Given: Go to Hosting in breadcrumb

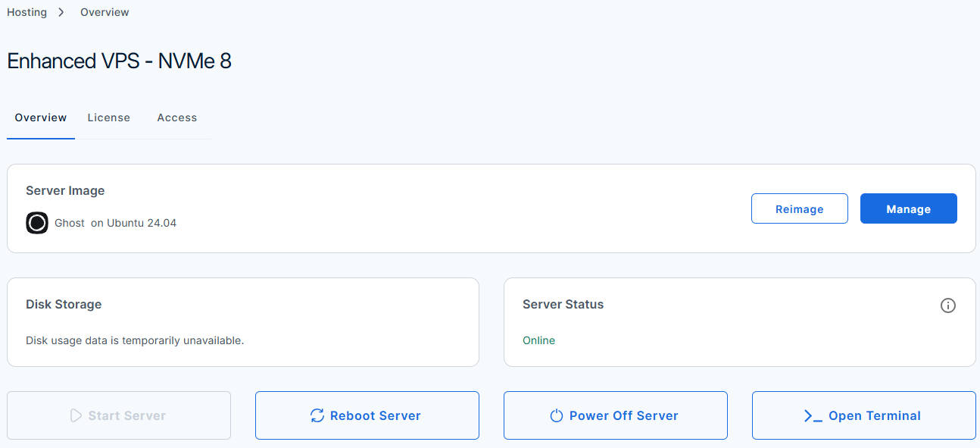Looking at the screenshot, I should pos(27,12).
